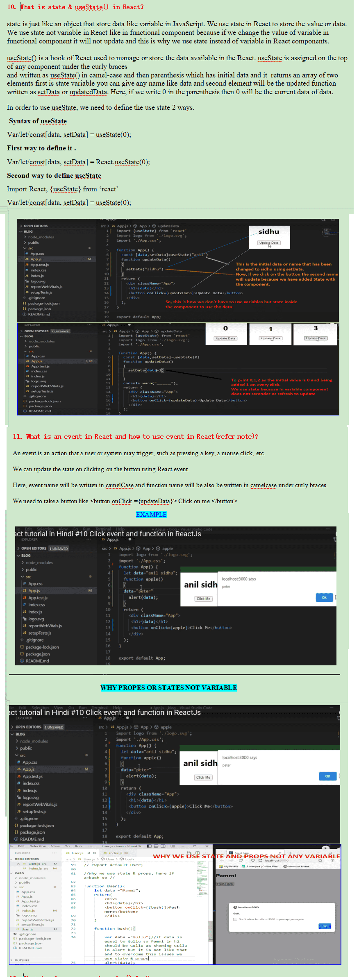This screenshot has width=359, height=980.
Task: Click Update Data button under 'sidhu' preview
Action: [x=269, y=243]
